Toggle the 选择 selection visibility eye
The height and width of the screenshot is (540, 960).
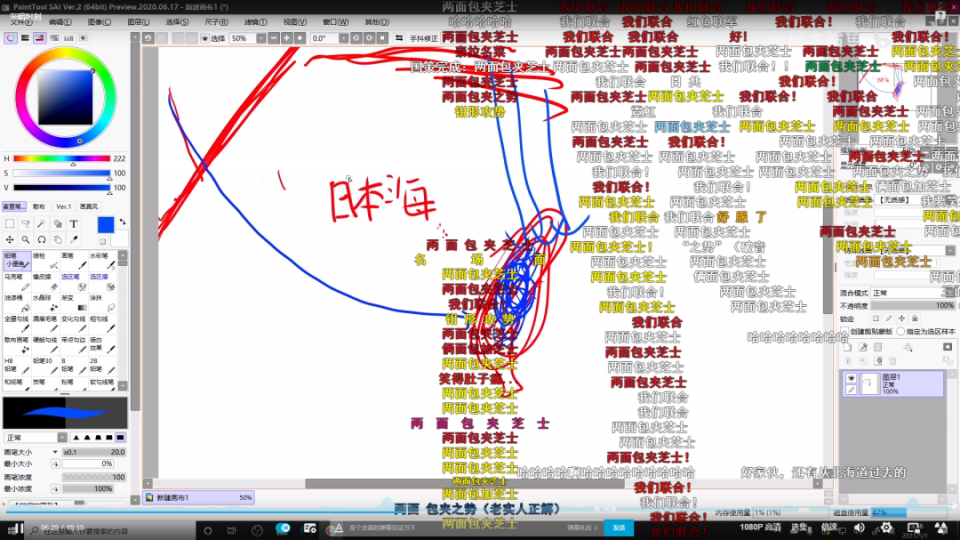[204, 38]
